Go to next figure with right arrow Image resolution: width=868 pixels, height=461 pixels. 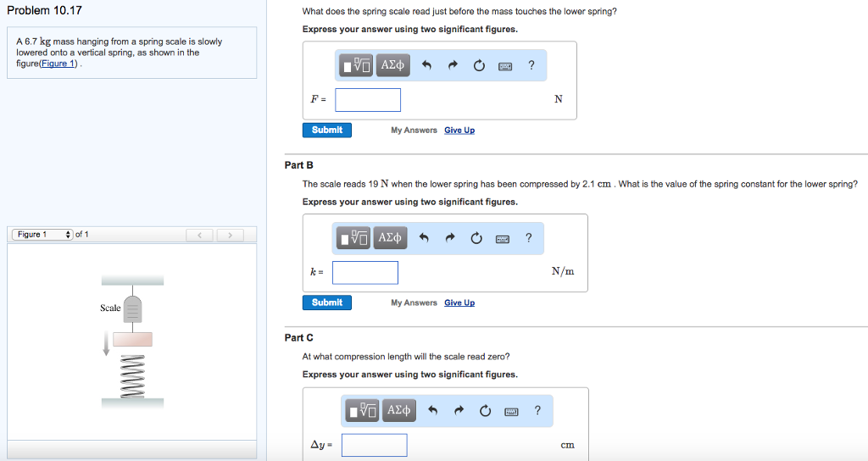click(x=230, y=235)
